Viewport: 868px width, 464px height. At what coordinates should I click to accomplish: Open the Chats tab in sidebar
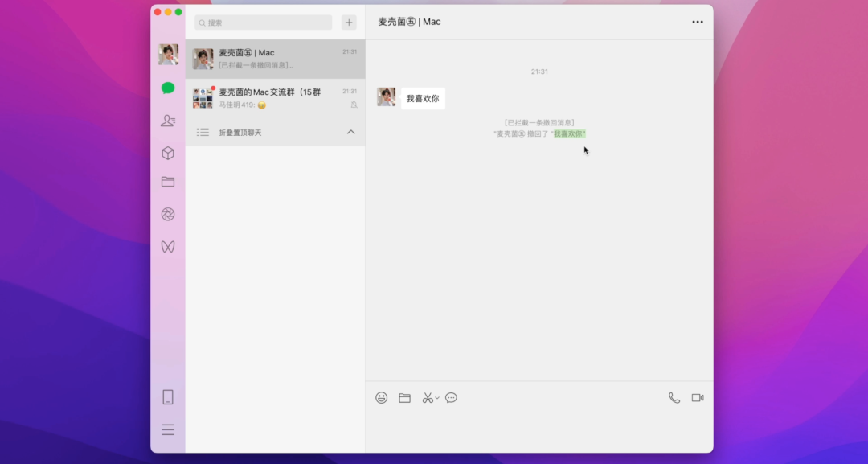pos(168,88)
